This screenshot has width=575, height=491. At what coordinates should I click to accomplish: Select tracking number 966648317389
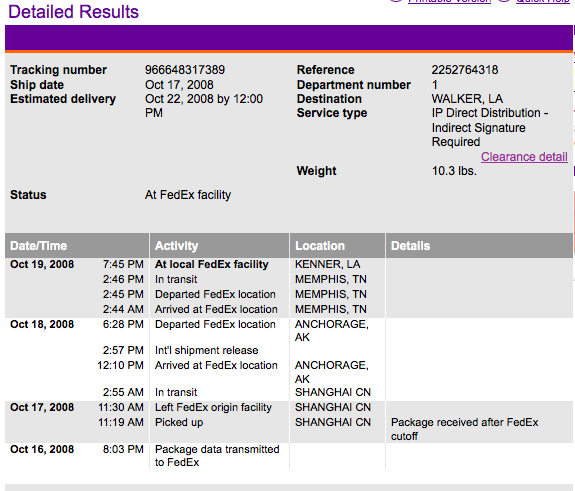(185, 70)
